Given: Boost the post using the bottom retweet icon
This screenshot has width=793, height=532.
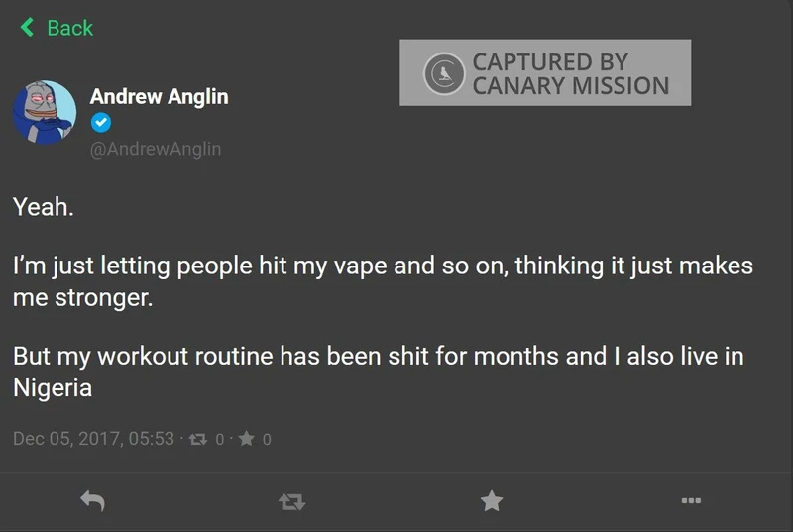Looking at the screenshot, I should [291, 502].
